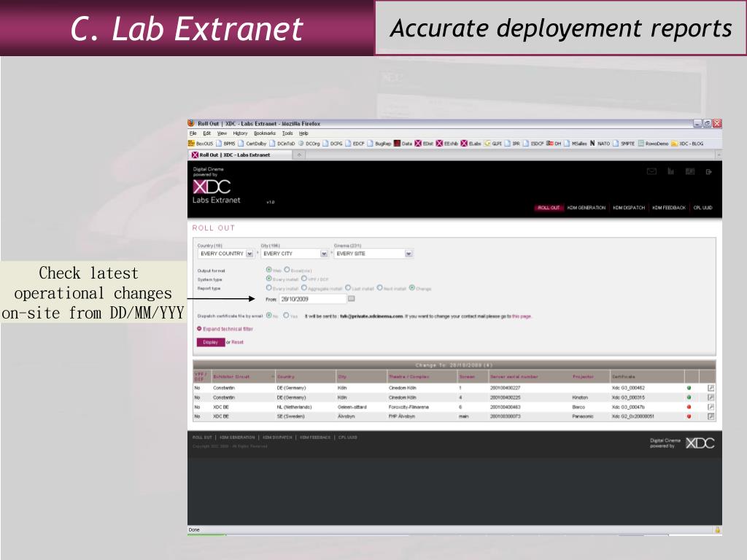Open the statistics bars icon in header
This screenshot has width=747, height=560.
point(671,171)
